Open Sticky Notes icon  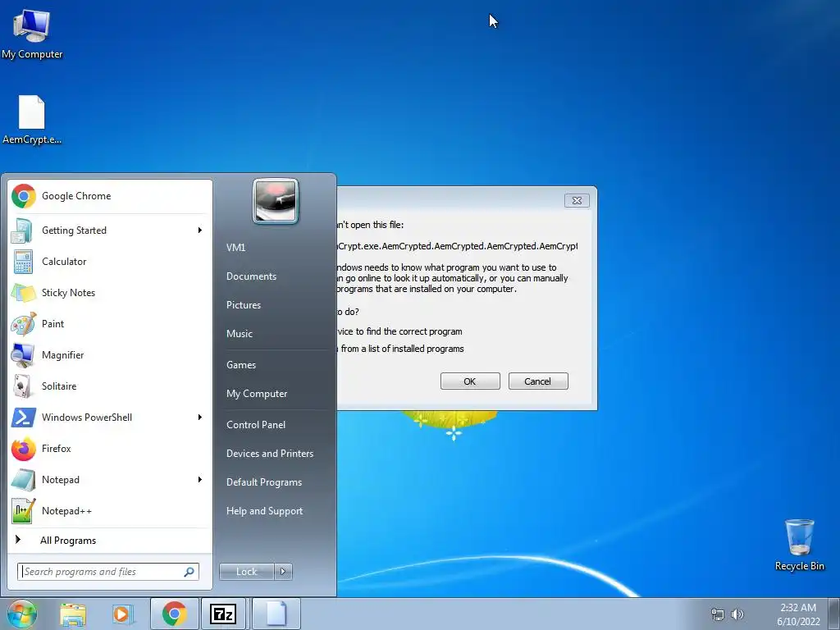(22, 293)
